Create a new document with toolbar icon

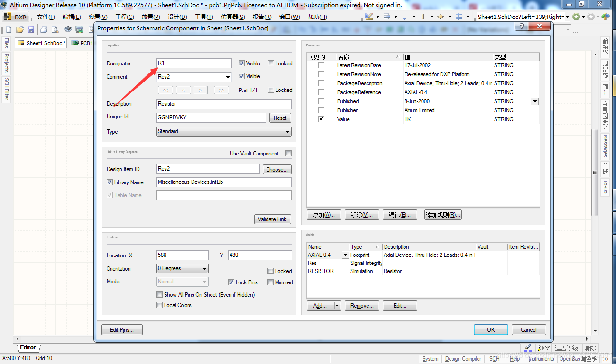tap(9, 29)
